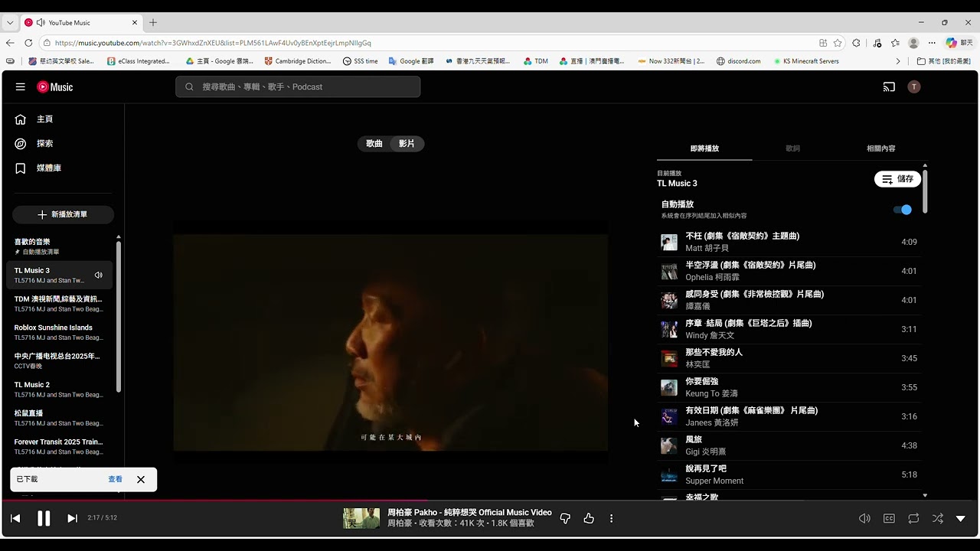Play 不枉 by Matt 胡子貝 in queue
This screenshot has width=980, height=551.
(x=789, y=242)
